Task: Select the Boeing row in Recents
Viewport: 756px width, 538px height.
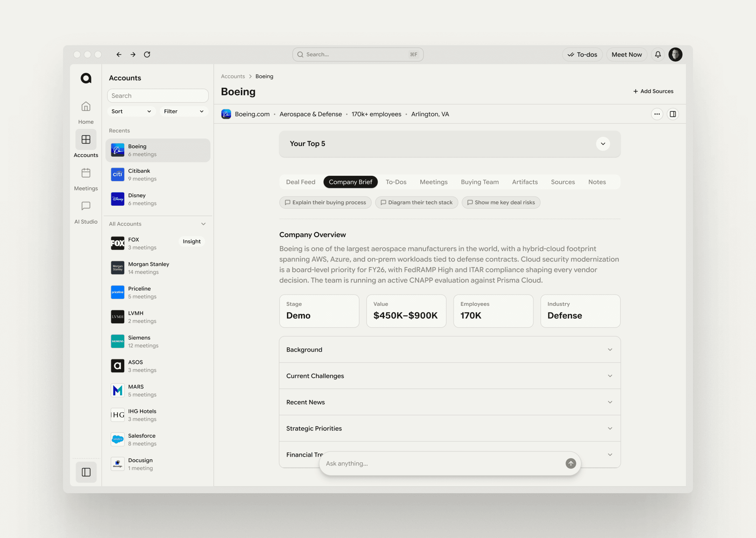Action: point(157,150)
